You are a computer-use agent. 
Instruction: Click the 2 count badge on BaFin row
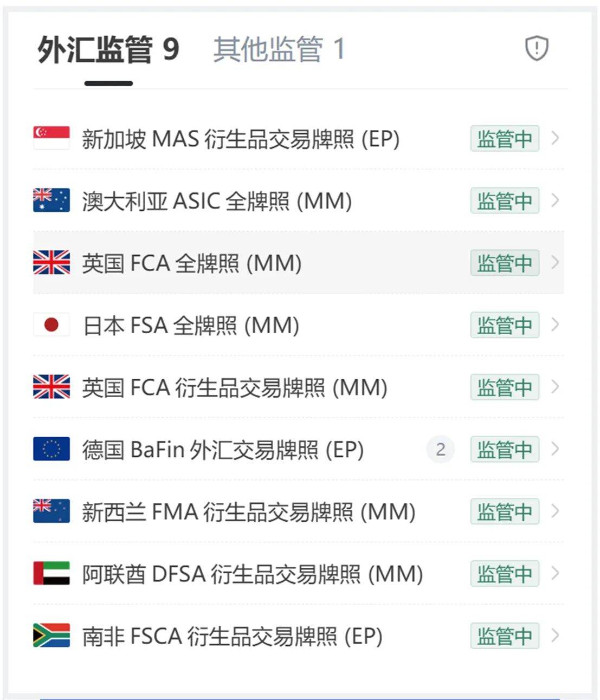tap(441, 449)
